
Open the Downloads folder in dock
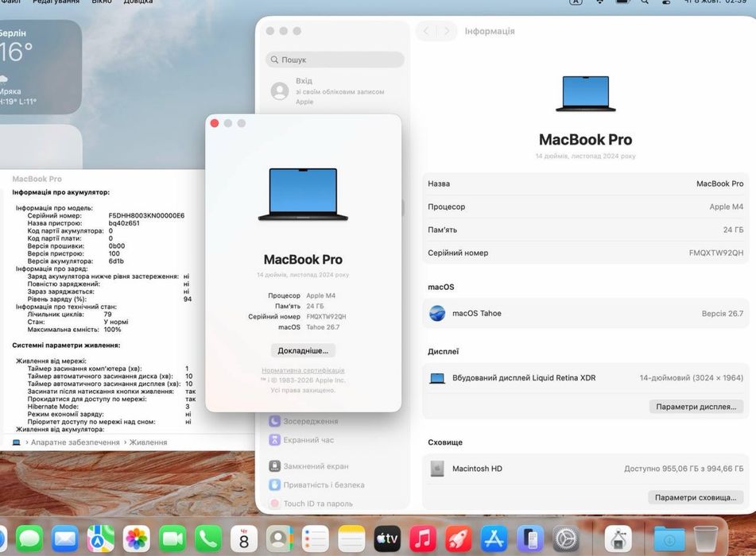tap(669, 539)
